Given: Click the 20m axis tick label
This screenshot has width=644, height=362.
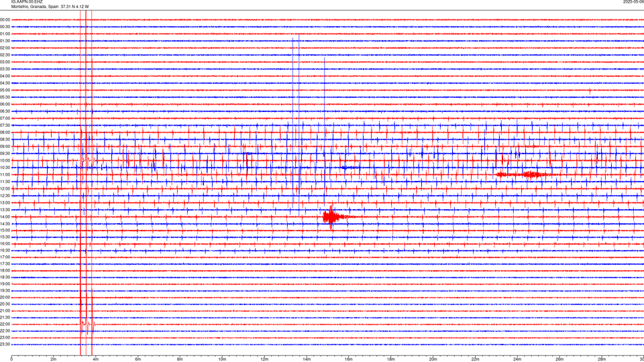Looking at the screenshot, I should click(433, 359).
